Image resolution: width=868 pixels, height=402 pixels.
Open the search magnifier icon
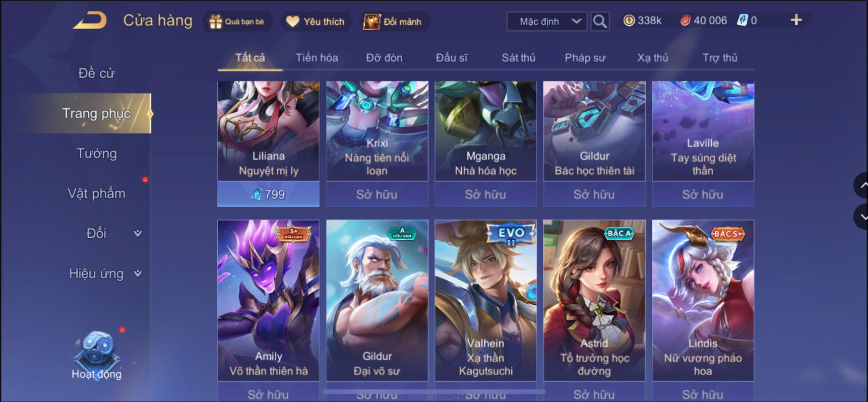pyautogui.click(x=600, y=21)
